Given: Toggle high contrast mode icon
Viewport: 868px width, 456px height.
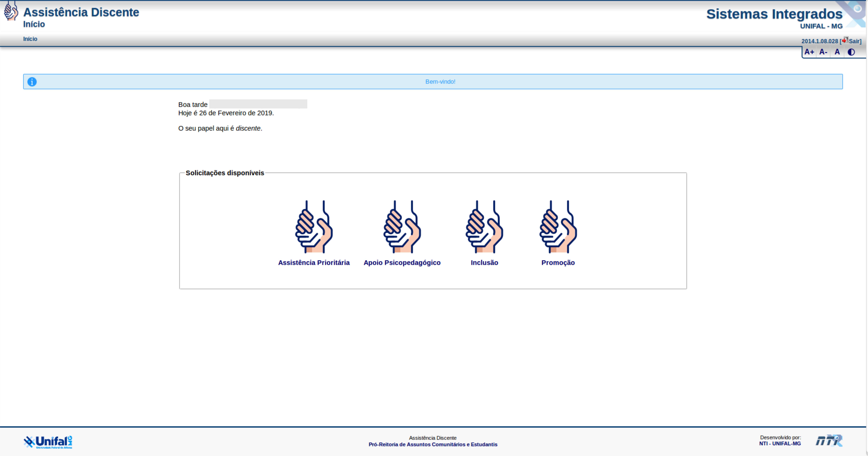Looking at the screenshot, I should click(851, 52).
